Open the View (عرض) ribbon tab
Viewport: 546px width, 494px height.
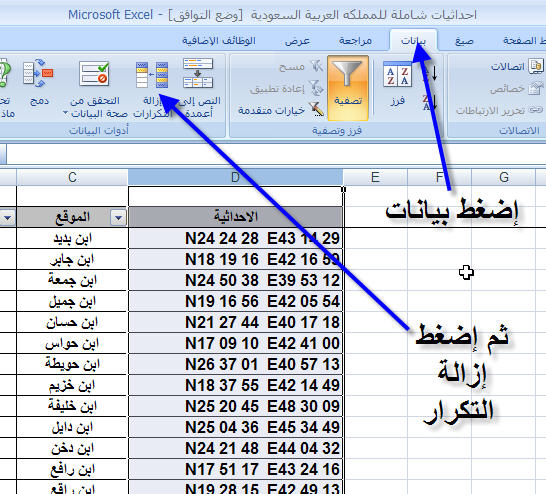[297, 41]
